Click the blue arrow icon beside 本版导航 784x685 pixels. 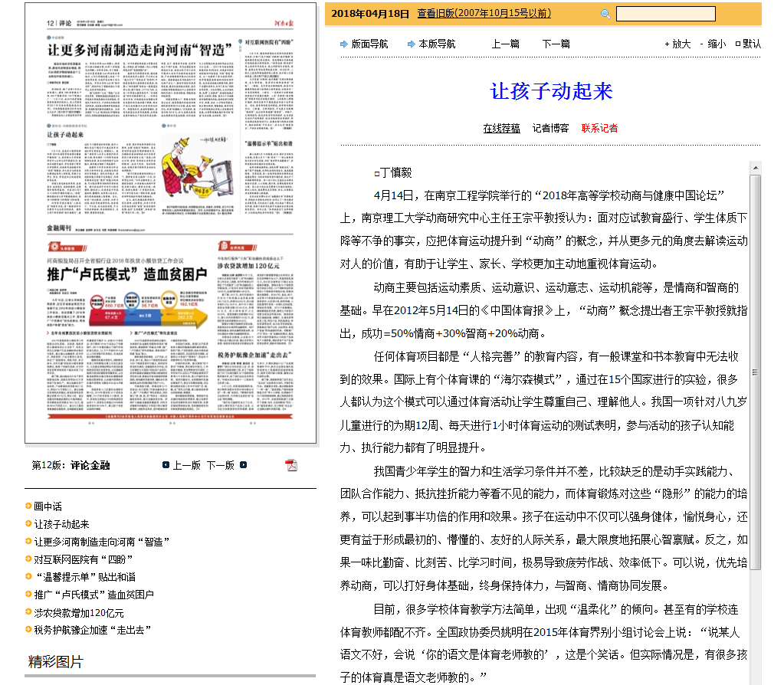411,44
